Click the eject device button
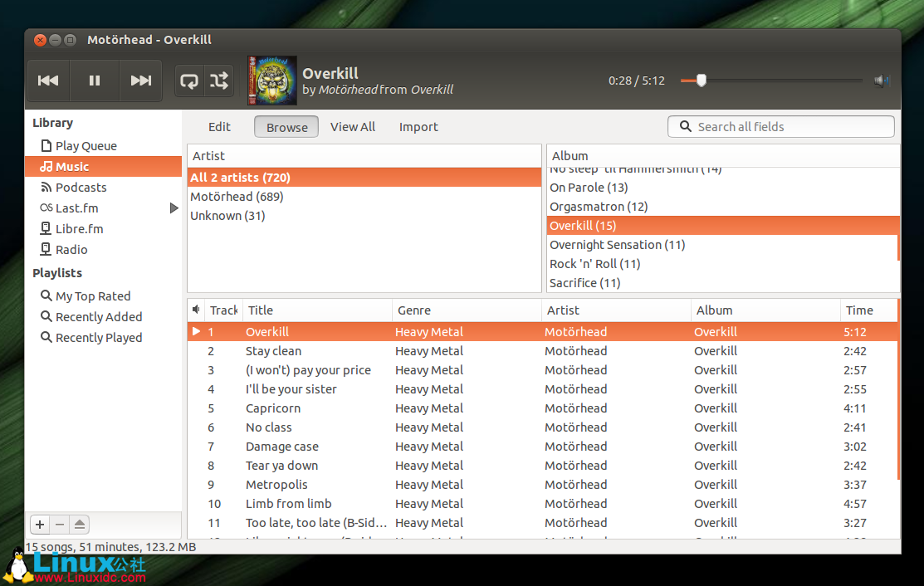 point(79,525)
